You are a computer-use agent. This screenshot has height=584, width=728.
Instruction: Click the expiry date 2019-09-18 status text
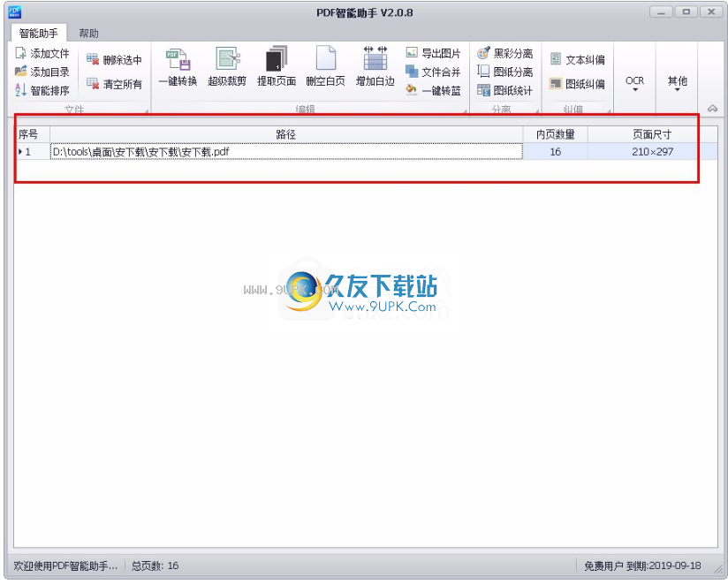(x=675, y=565)
